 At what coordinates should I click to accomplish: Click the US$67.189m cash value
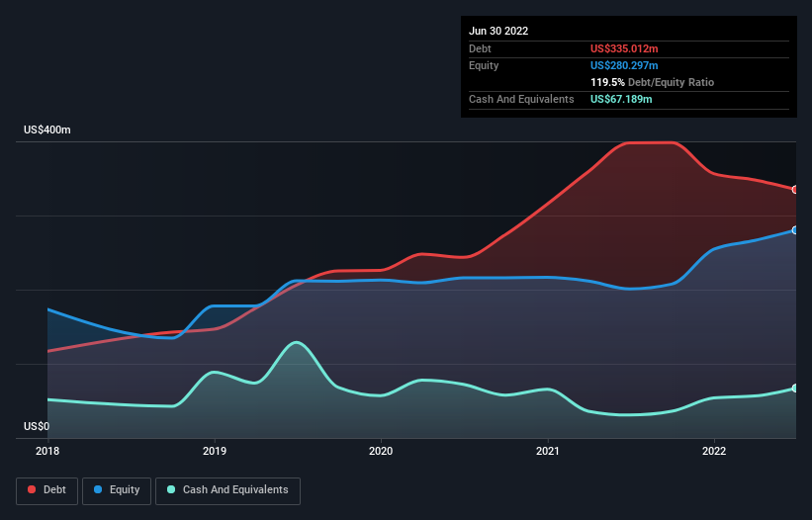[x=621, y=99]
